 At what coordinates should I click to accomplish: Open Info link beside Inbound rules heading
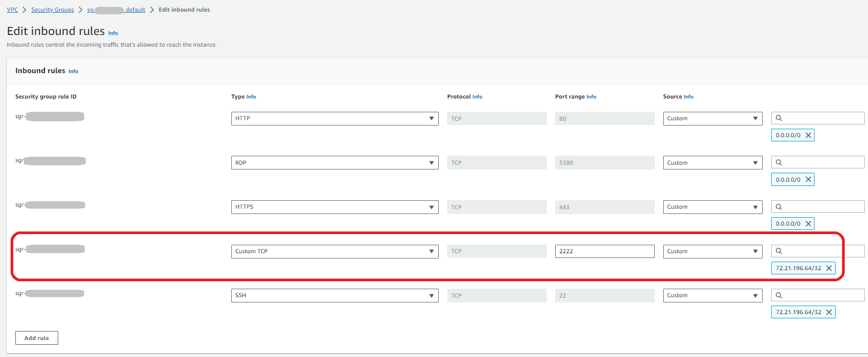coord(74,71)
